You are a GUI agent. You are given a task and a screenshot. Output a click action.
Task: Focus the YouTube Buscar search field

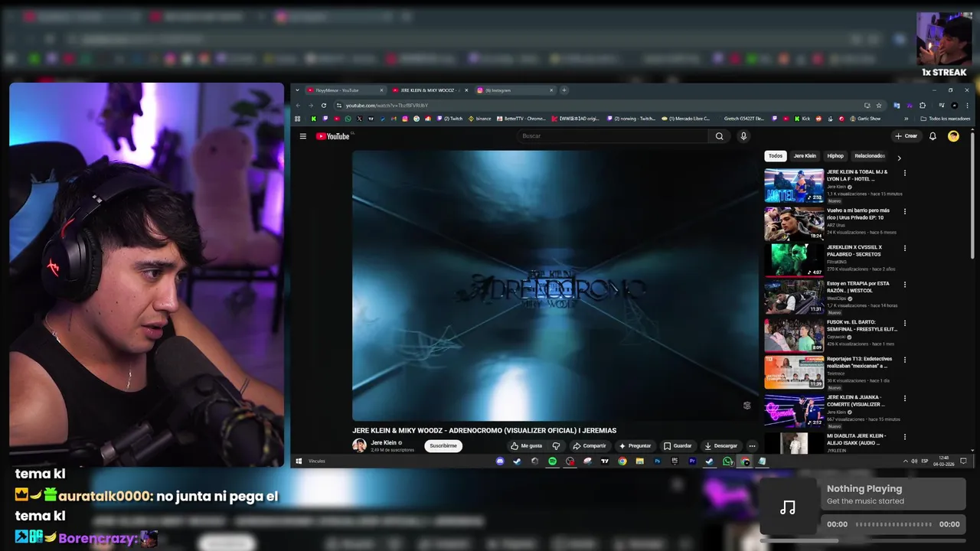(x=613, y=136)
